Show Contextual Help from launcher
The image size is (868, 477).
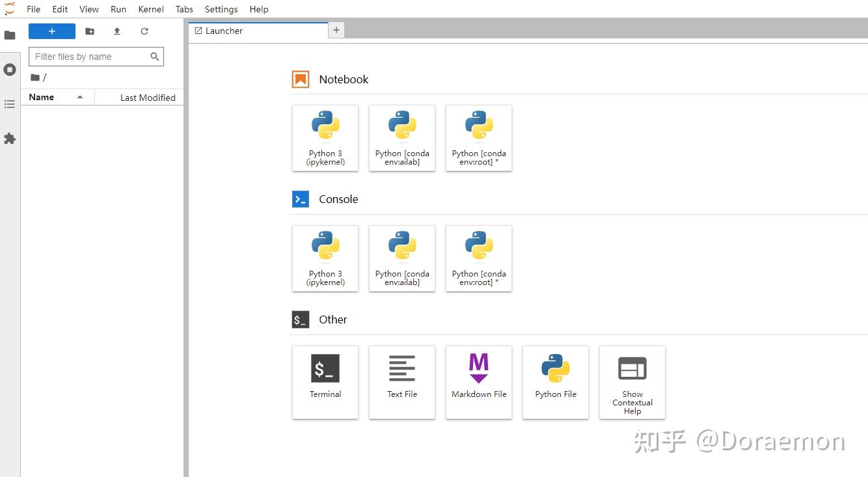632,381
